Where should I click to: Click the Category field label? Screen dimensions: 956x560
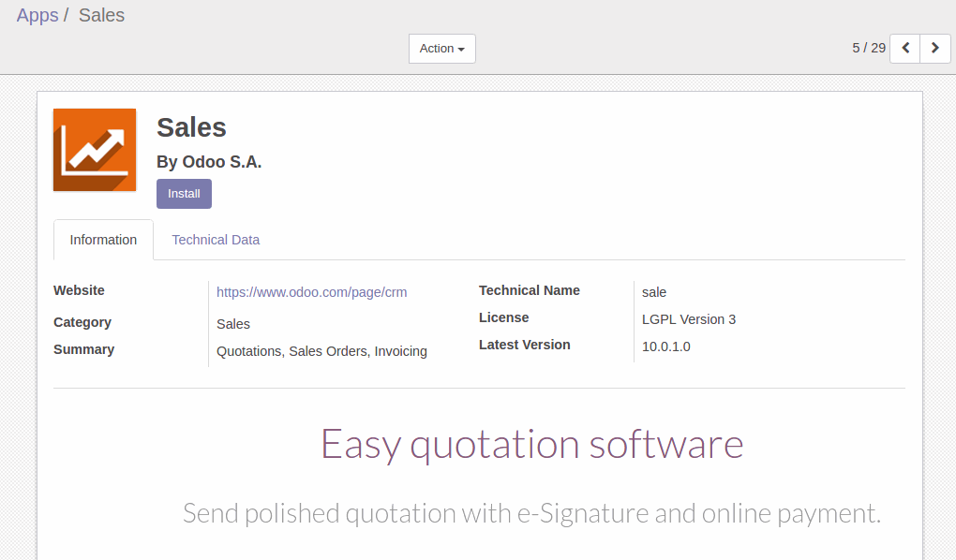point(82,322)
